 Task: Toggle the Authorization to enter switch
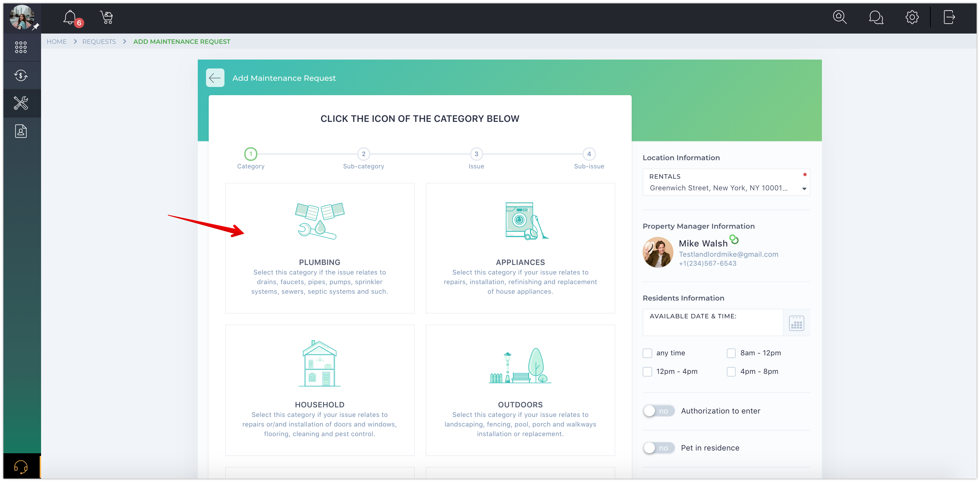659,411
